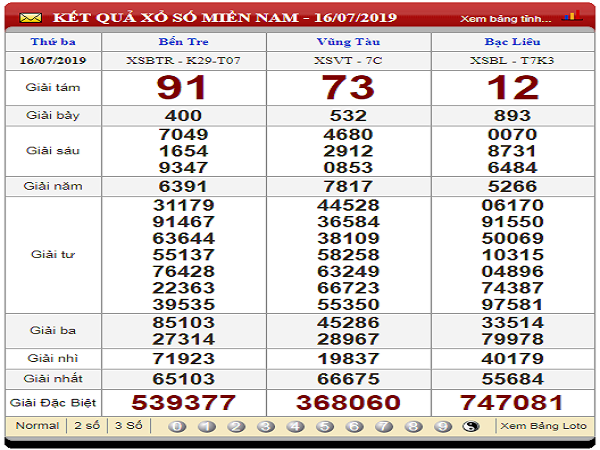Click giải nhất number 55684
This screenshot has height=450, width=600.
512,379
